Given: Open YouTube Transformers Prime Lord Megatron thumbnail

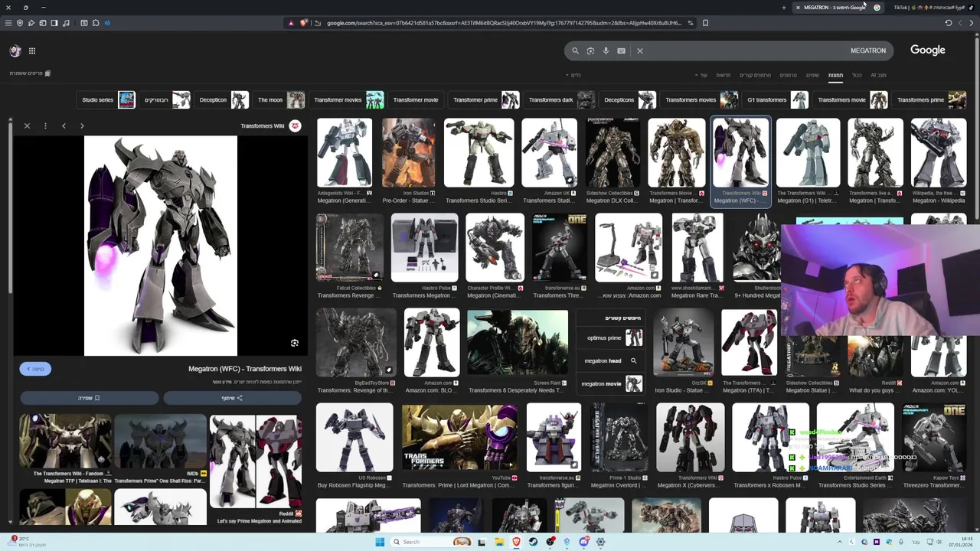Looking at the screenshot, I should point(459,439).
